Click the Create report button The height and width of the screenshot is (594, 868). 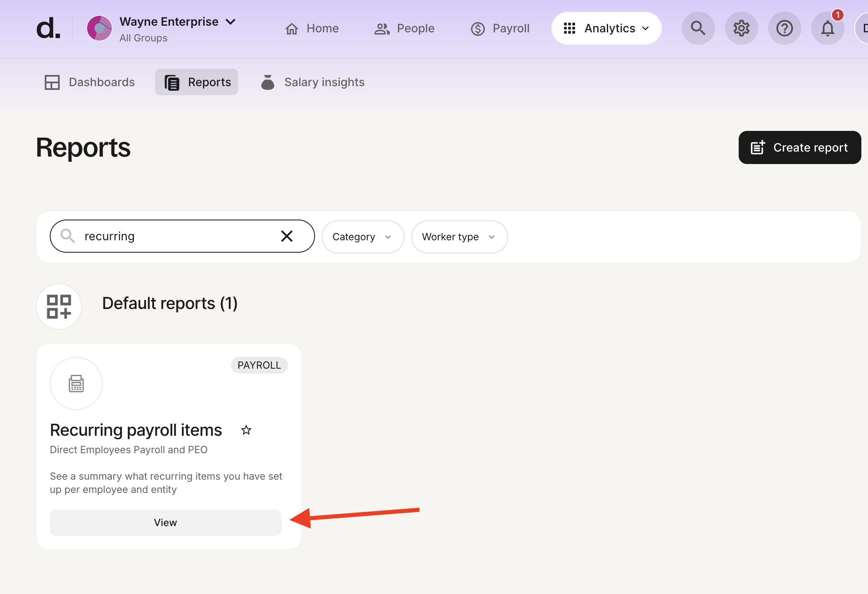800,147
